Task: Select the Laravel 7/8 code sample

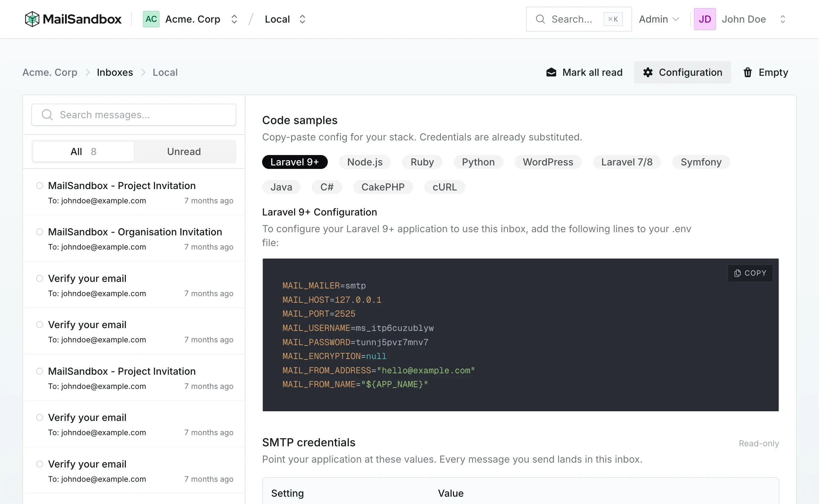Action: 627,162
